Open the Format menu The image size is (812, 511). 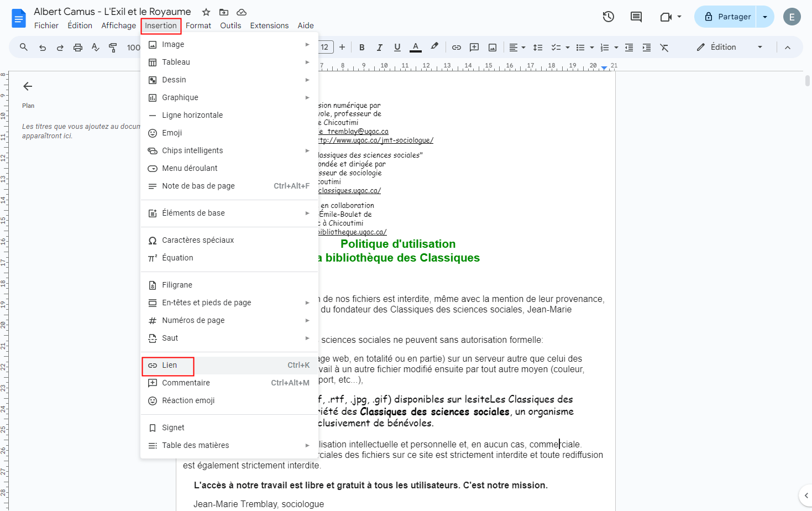(198, 25)
